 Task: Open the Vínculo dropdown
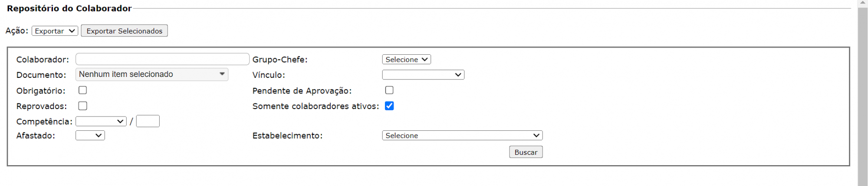(x=423, y=75)
